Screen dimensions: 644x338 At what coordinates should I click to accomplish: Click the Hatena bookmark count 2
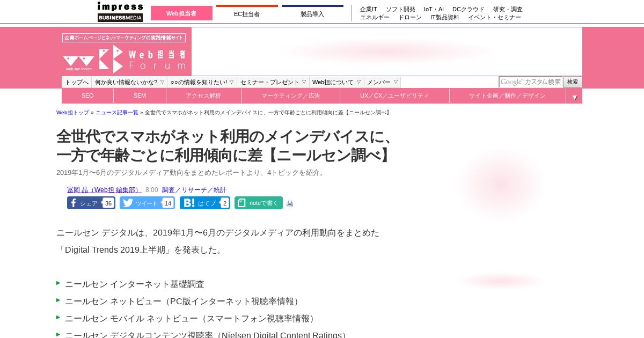tap(225, 203)
